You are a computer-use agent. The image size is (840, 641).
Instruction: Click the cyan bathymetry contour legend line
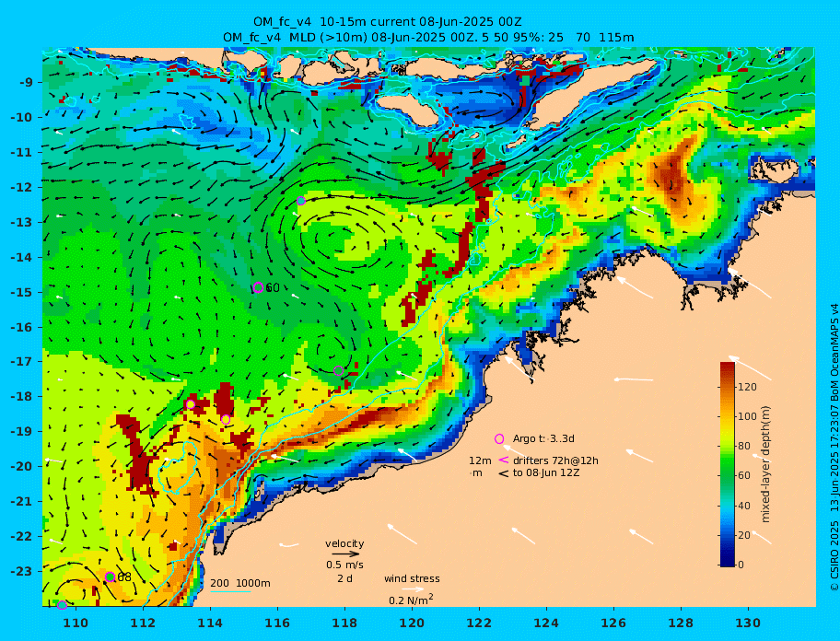tap(230, 591)
